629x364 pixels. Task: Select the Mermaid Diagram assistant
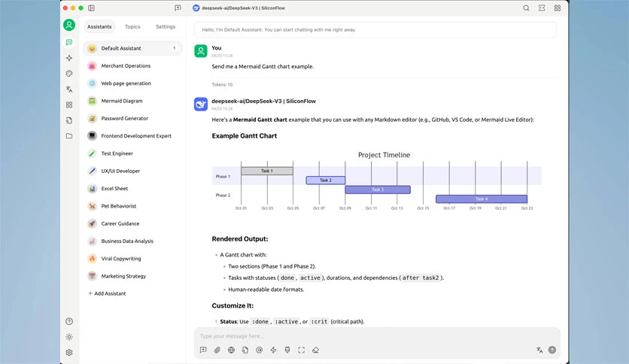click(132, 101)
